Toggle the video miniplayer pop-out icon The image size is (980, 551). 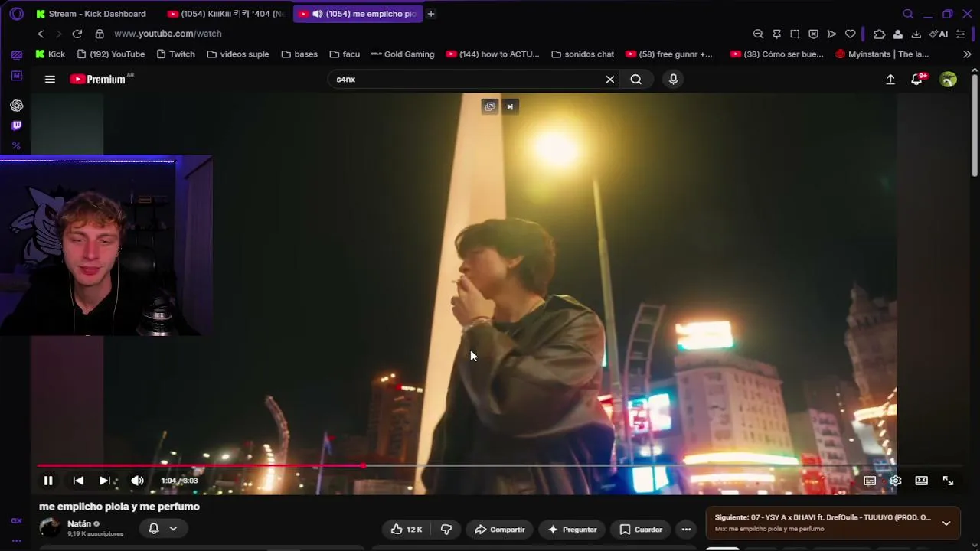pyautogui.click(x=490, y=106)
